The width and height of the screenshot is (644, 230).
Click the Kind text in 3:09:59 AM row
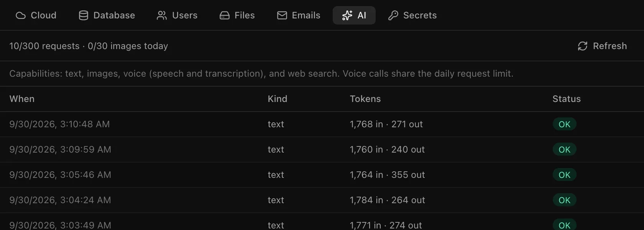point(276,149)
